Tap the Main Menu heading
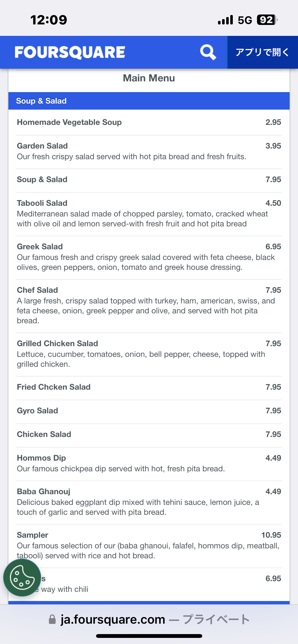Viewport: 298px width, 644px height. point(149,78)
